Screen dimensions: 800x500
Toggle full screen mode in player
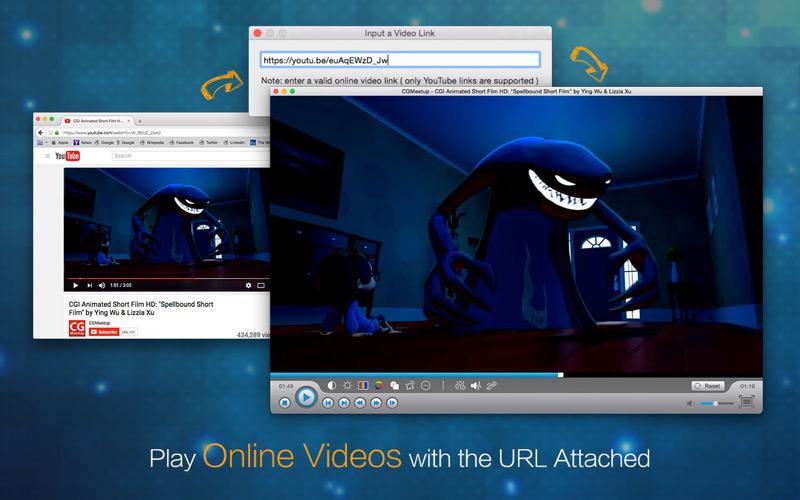746,402
